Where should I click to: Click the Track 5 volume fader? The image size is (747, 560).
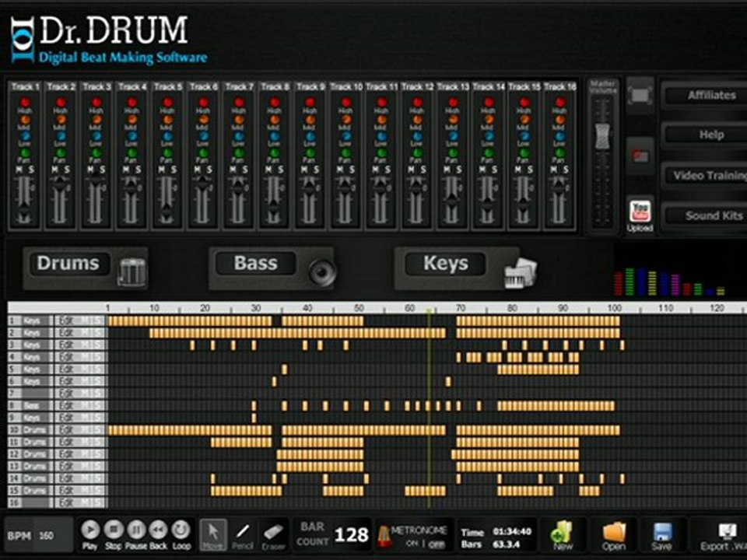coord(167,212)
